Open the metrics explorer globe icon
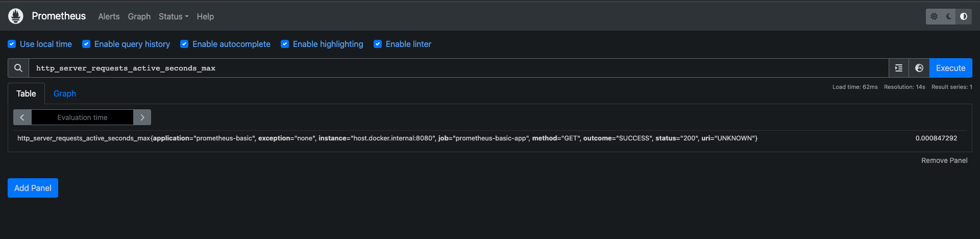Viewport: 980px width, 239px height. [919, 68]
